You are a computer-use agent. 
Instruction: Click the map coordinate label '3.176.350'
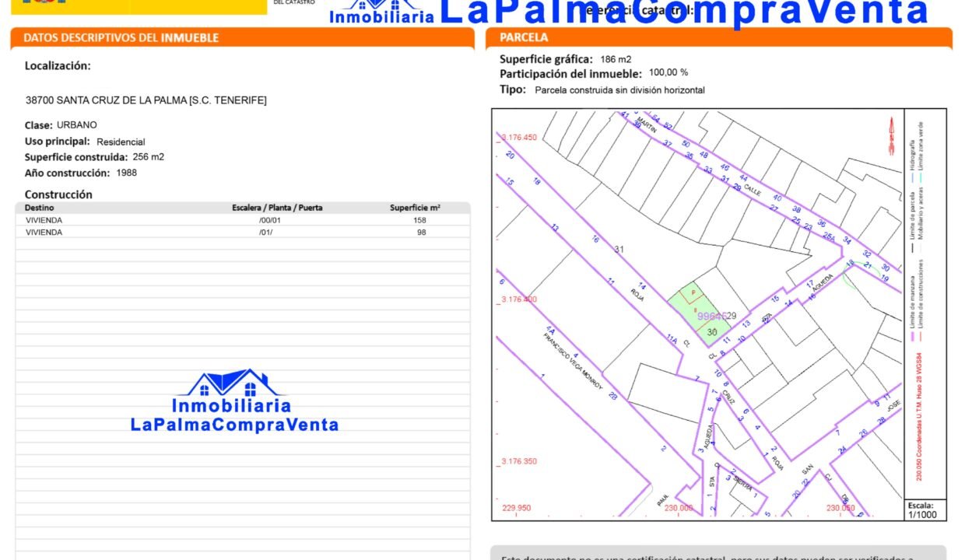pos(520,462)
